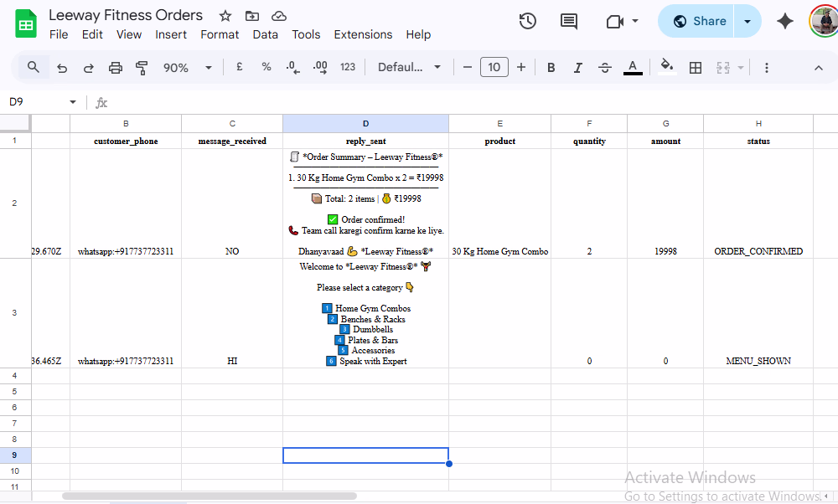Open the Help menu
The image size is (838, 504).
[x=418, y=34]
